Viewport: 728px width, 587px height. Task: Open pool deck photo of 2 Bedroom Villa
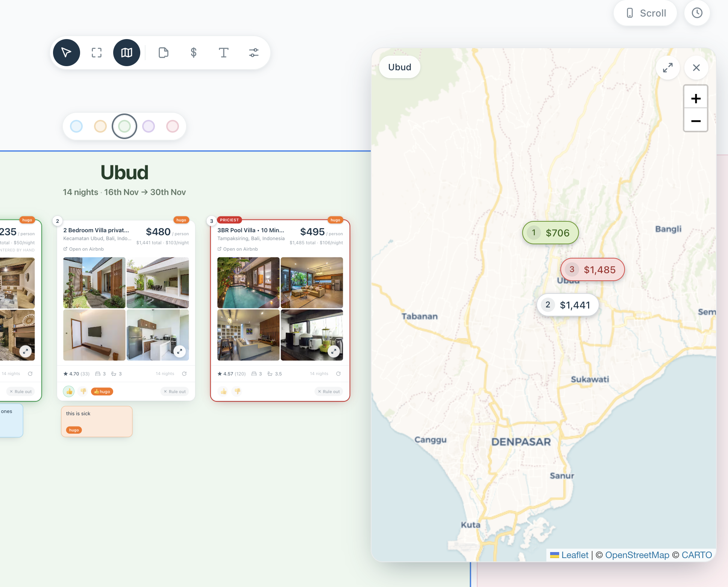(158, 283)
